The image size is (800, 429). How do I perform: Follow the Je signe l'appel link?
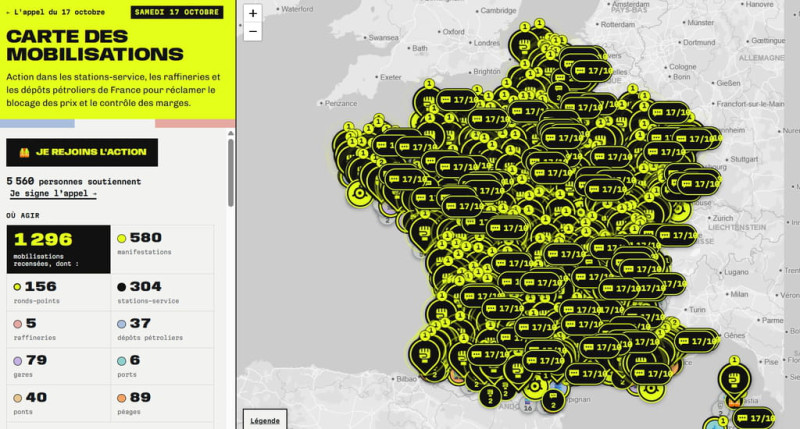tap(53, 193)
